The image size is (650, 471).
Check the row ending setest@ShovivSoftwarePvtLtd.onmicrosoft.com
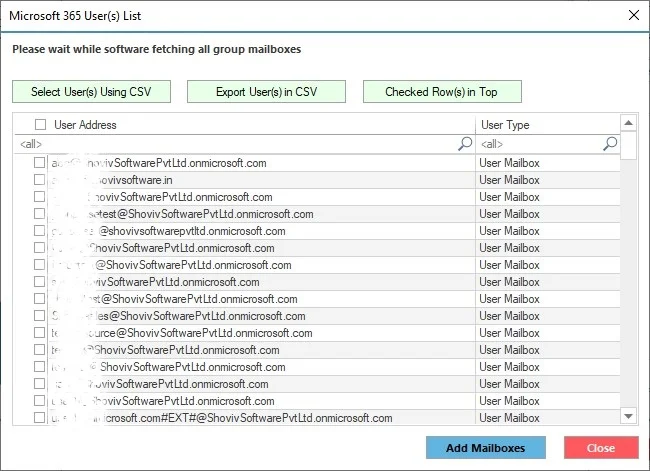click(39, 214)
